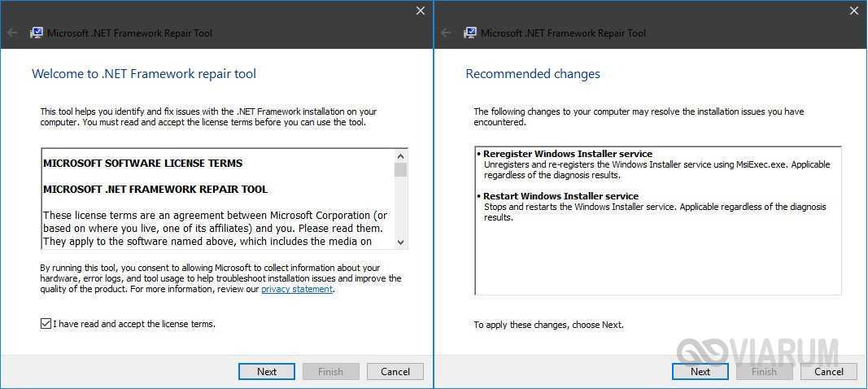Click Finish in the Recommended changes window

point(764,371)
